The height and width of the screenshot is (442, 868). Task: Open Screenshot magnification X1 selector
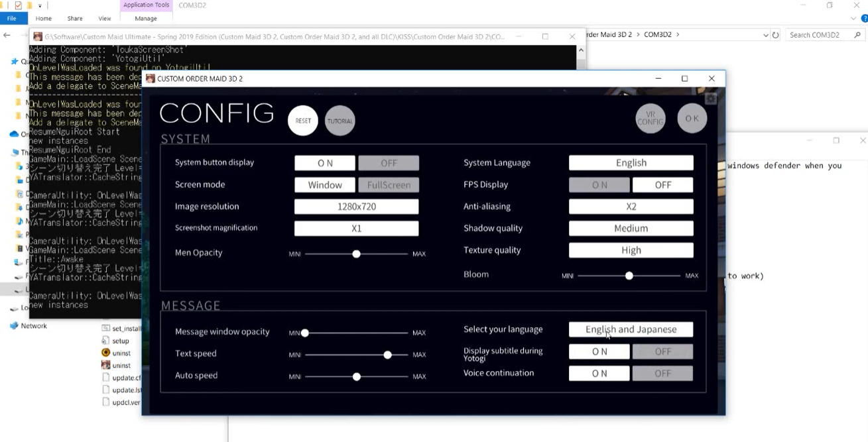357,229
